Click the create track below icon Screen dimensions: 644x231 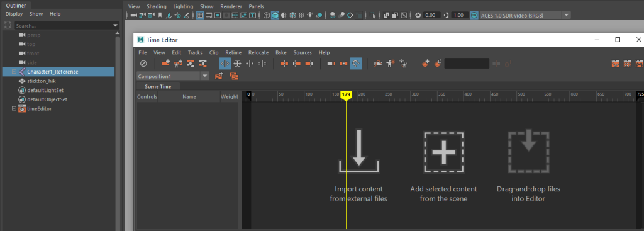pos(203,64)
